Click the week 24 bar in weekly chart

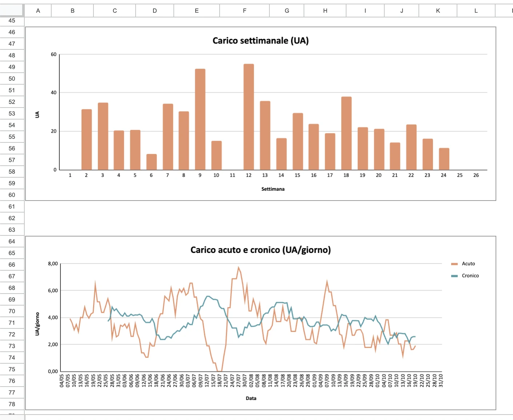click(x=444, y=159)
